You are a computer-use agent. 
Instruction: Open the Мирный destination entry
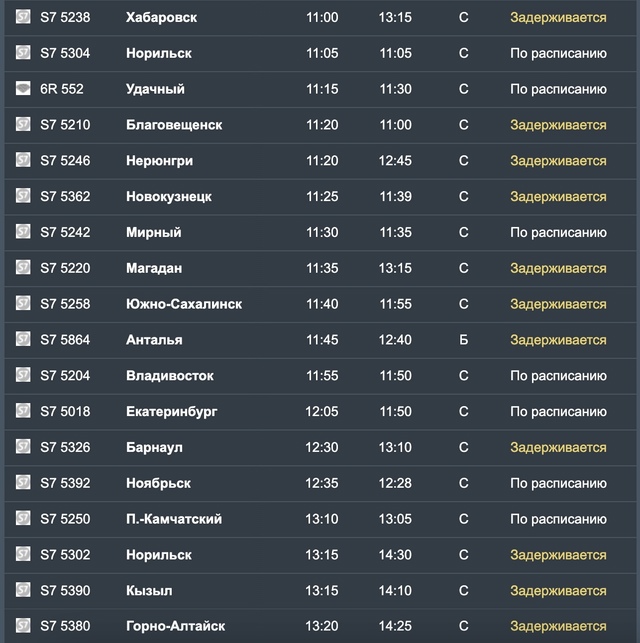[x=153, y=233]
